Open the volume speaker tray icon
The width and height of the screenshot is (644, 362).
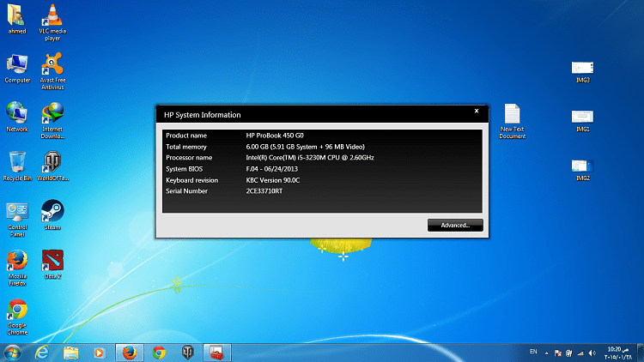tap(592, 353)
